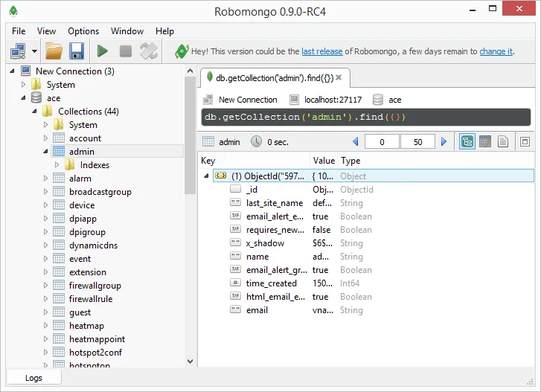Screen dimensions: 541x392
Task: Click the green Execute play icon
Action: [x=103, y=51]
